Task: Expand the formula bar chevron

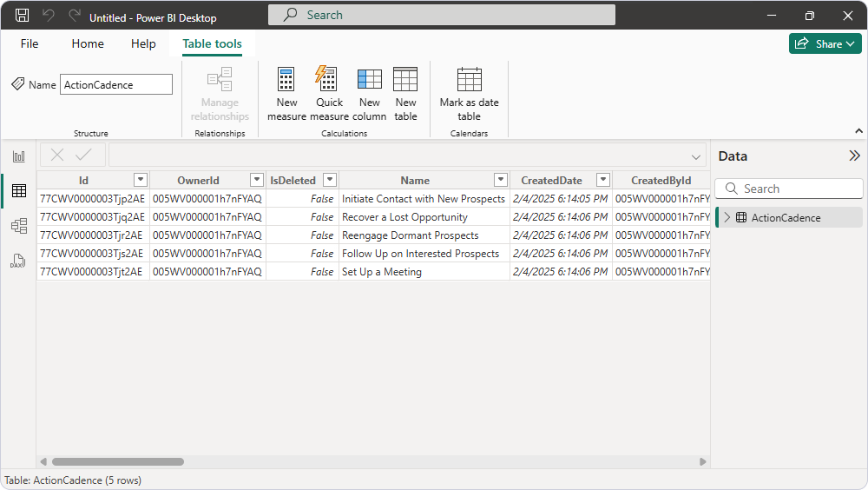Action: point(696,157)
